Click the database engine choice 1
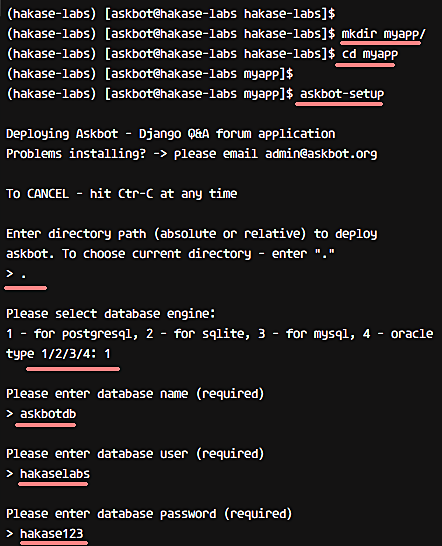Image resolution: width=442 pixels, height=546 pixels. (107, 354)
